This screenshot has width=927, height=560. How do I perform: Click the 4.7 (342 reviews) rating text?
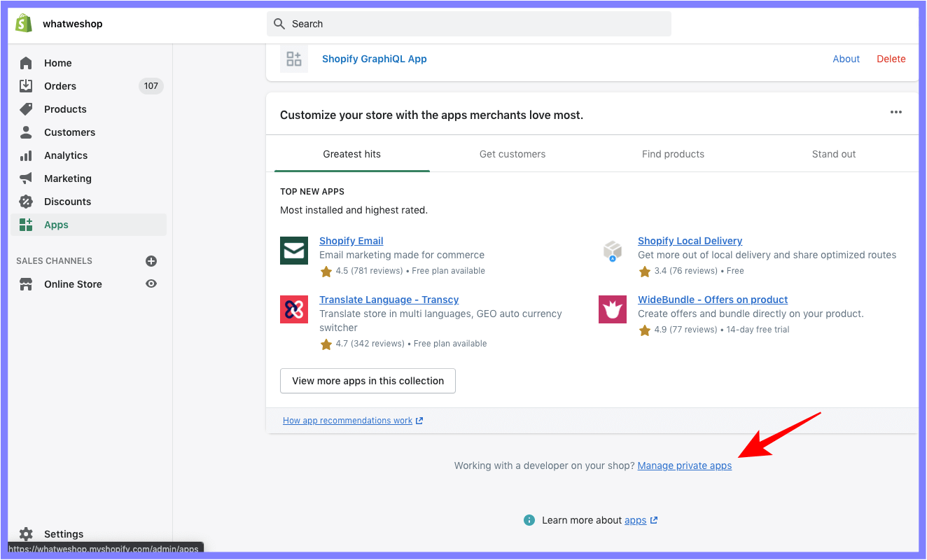(370, 344)
